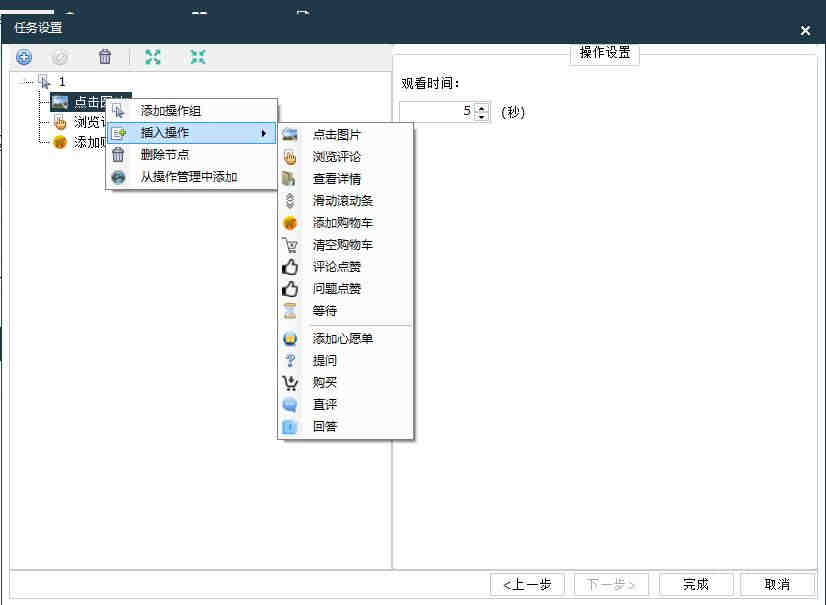Click the greyed edit toolbar icon
The width and height of the screenshot is (826, 605).
coord(60,57)
